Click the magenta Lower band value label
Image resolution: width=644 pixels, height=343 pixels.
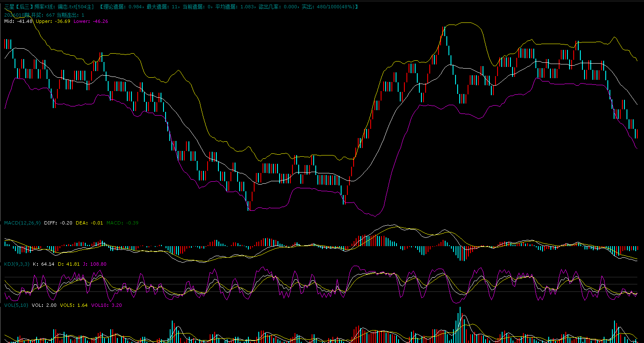[91, 21]
